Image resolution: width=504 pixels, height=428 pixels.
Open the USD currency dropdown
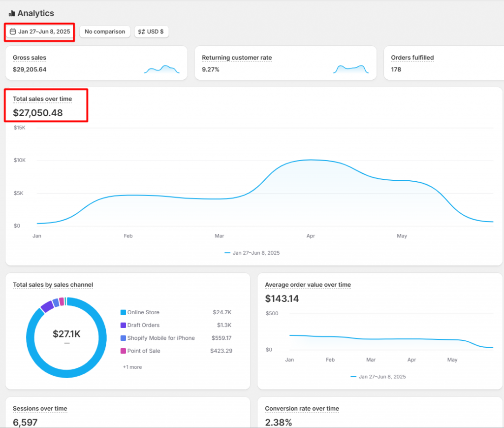151,32
